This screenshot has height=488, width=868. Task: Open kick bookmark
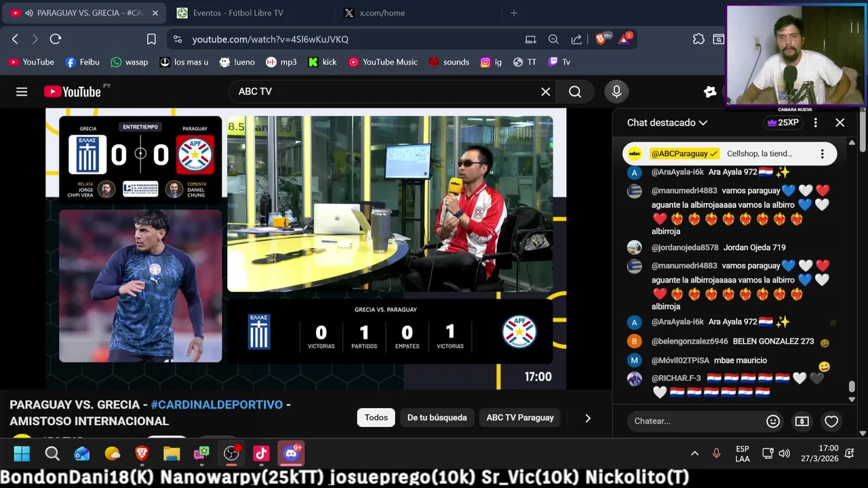click(x=322, y=62)
